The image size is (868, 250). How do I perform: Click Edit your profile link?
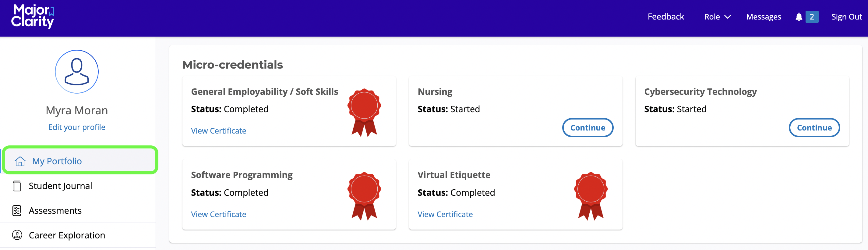[76, 127]
